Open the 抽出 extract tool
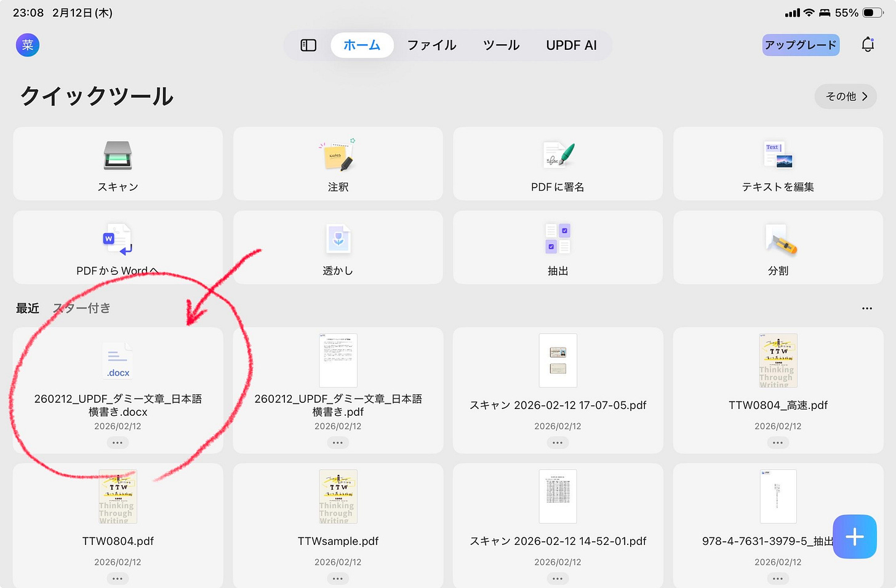 (558, 247)
